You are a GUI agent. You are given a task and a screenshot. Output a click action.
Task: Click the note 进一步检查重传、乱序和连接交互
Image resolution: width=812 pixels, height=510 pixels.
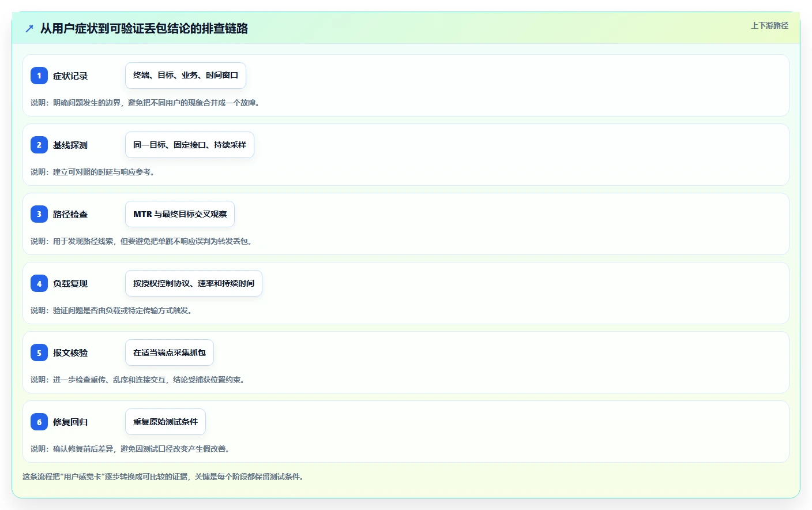click(x=110, y=380)
